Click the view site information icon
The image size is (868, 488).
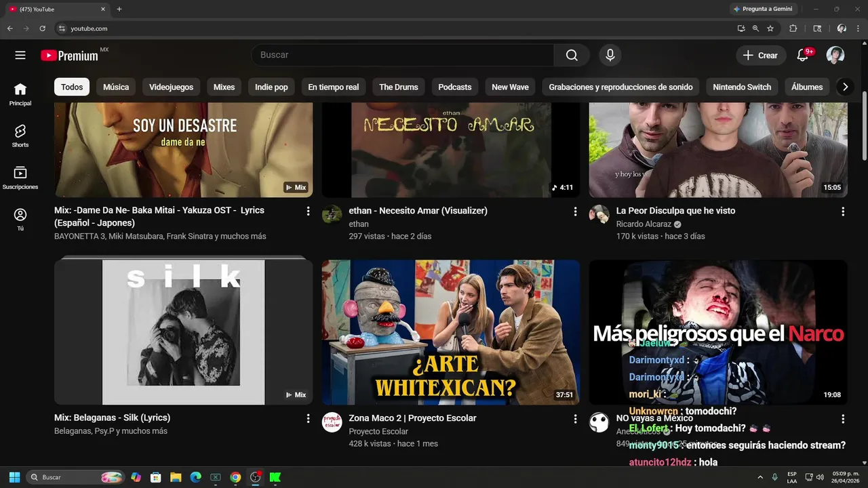point(61,28)
